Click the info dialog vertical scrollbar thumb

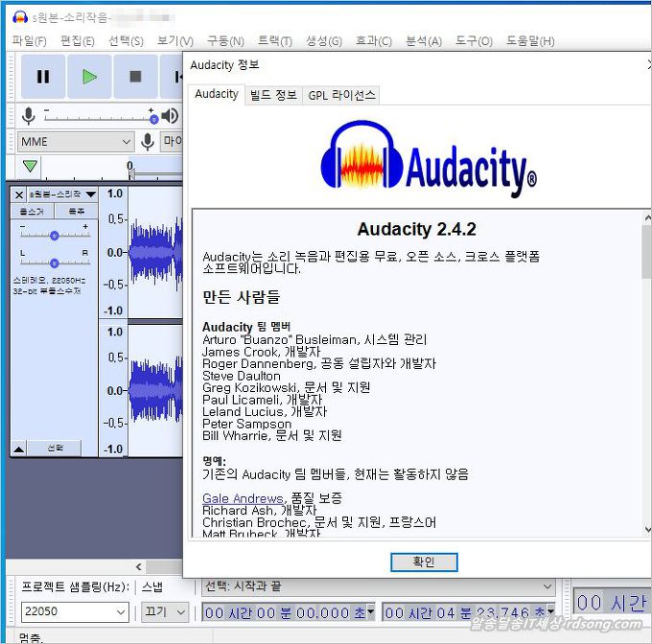[647, 251]
